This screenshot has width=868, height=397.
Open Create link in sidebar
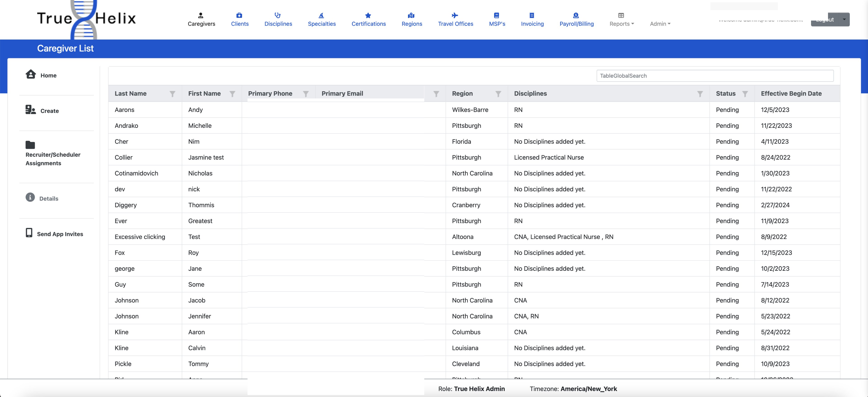point(50,111)
